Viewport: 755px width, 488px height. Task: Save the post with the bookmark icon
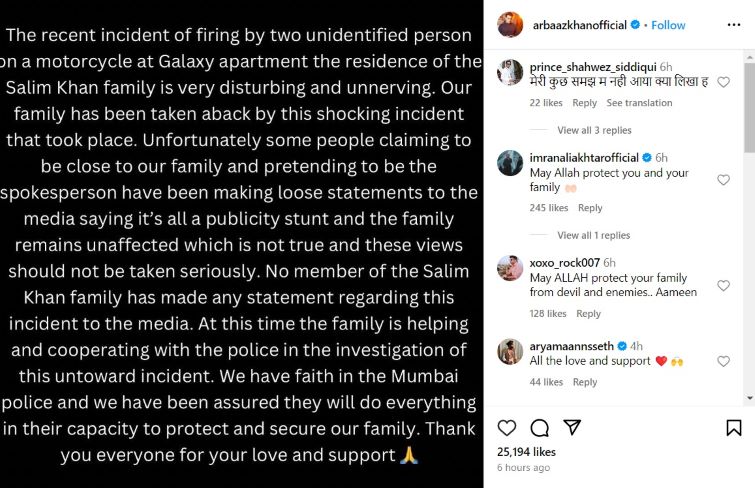(x=733, y=428)
